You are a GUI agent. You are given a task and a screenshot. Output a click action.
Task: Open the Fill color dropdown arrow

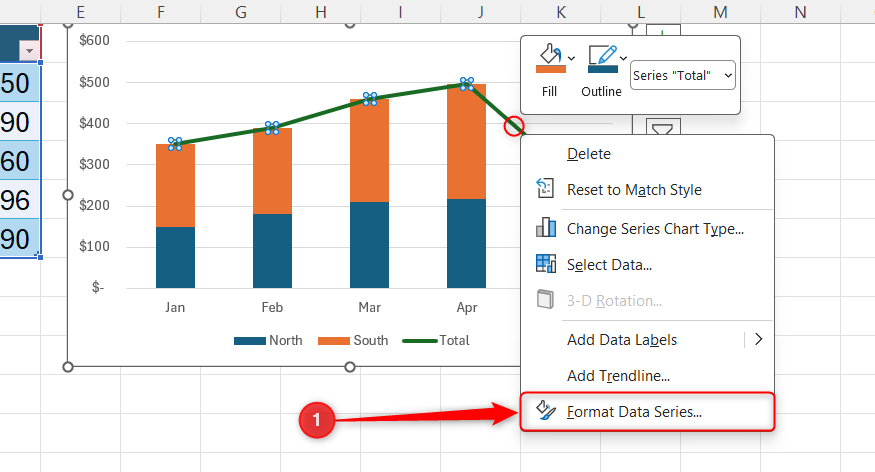tap(571, 58)
